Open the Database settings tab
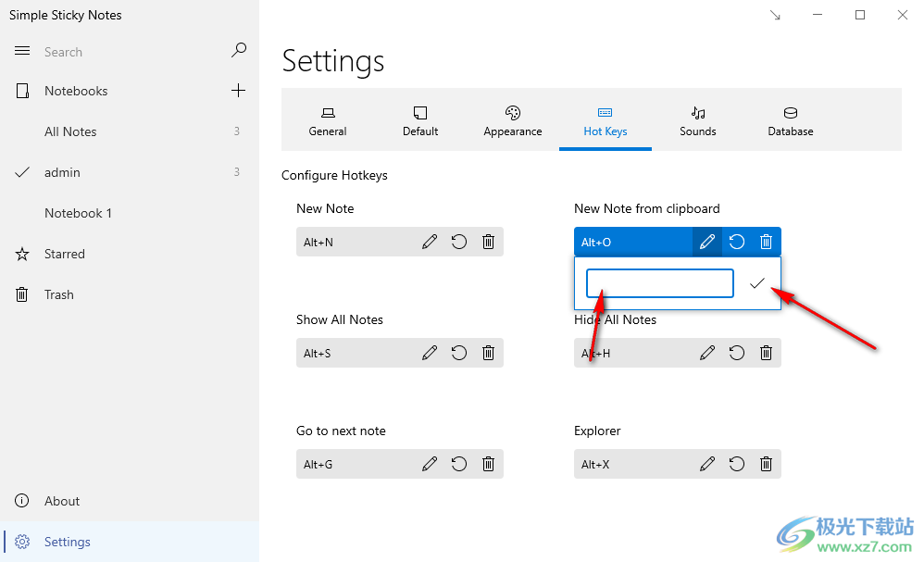The image size is (924, 562). 791,121
